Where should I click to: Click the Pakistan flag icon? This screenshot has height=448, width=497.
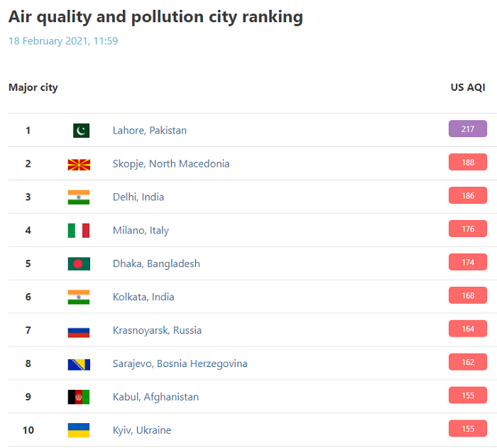point(81,131)
